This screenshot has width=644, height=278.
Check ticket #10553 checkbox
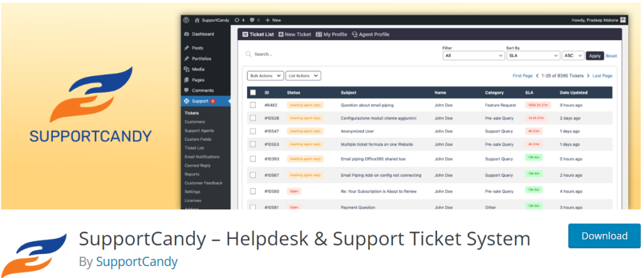click(253, 144)
